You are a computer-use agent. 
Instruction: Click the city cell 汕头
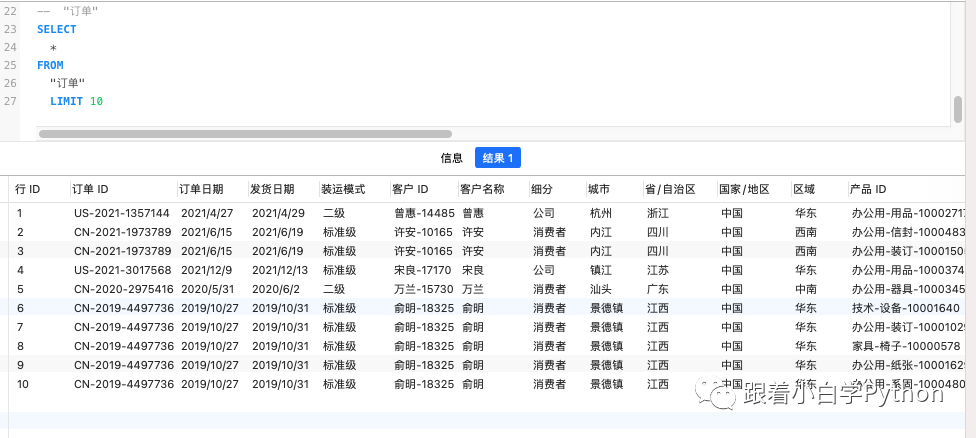coord(601,289)
